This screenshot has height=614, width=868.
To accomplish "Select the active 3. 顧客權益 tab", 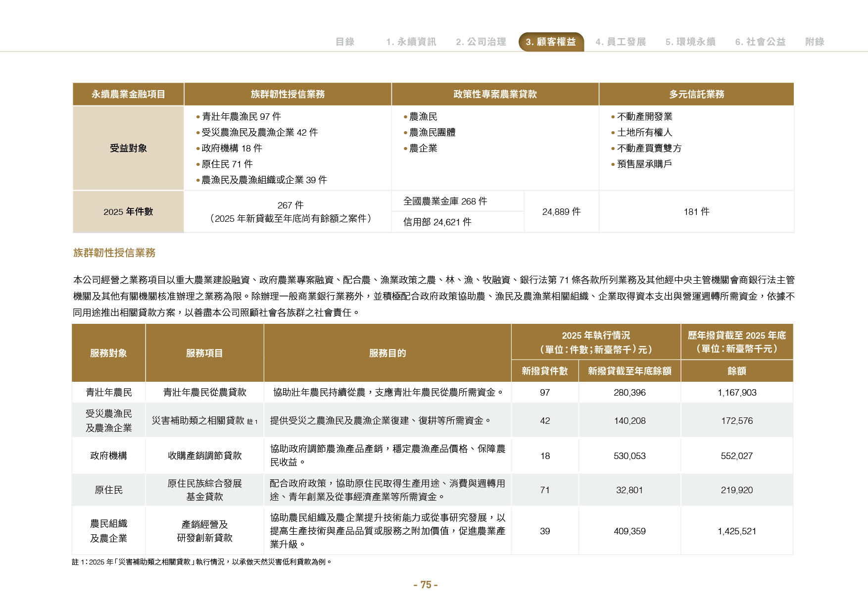I will [551, 42].
